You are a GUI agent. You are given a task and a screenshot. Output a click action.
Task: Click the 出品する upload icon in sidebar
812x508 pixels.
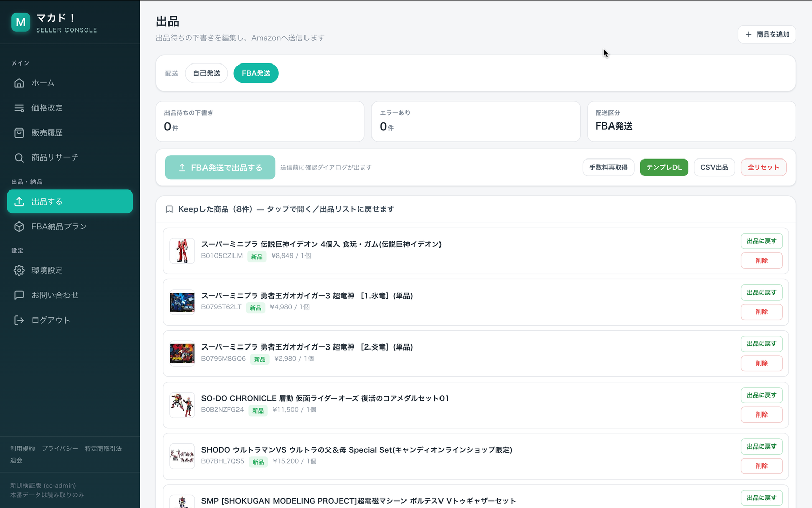(x=19, y=202)
